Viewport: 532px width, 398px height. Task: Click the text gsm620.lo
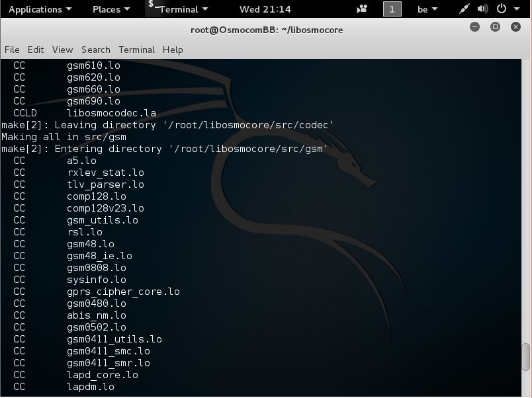click(93, 77)
